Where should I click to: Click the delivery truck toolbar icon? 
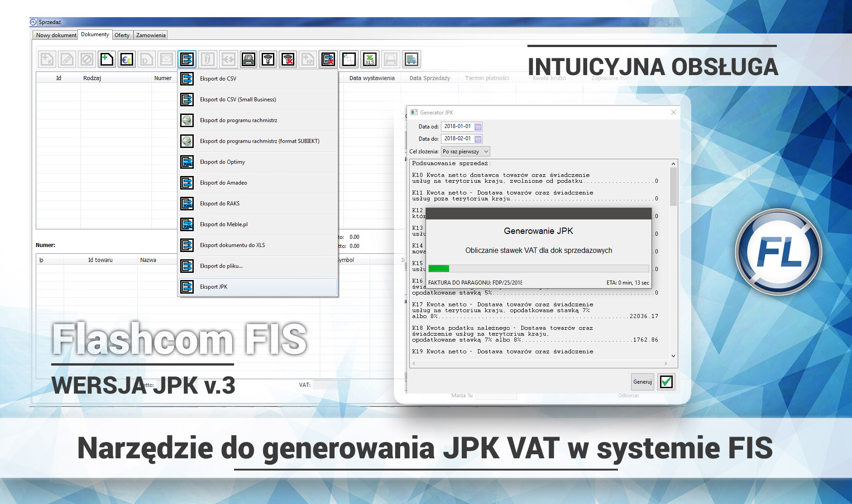[x=411, y=59]
